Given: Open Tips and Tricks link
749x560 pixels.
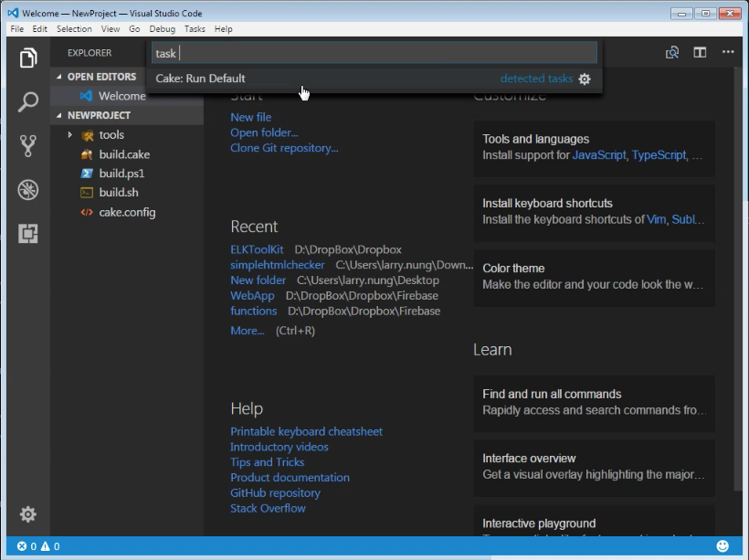Looking at the screenshot, I should [x=267, y=462].
